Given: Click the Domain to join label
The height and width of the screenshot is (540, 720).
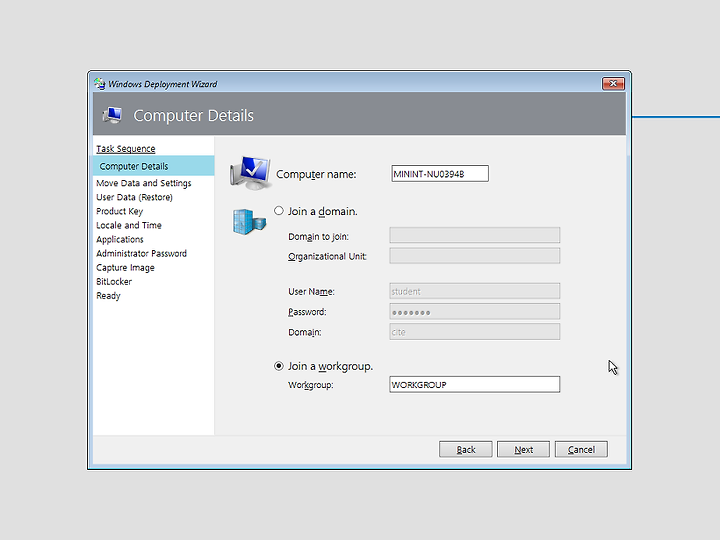Looking at the screenshot, I should pos(318,236).
